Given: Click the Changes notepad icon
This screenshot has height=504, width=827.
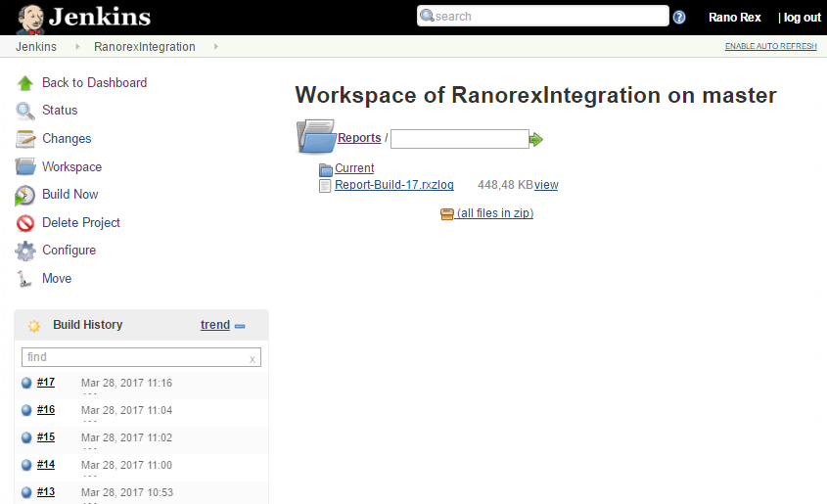Looking at the screenshot, I should point(24,139).
